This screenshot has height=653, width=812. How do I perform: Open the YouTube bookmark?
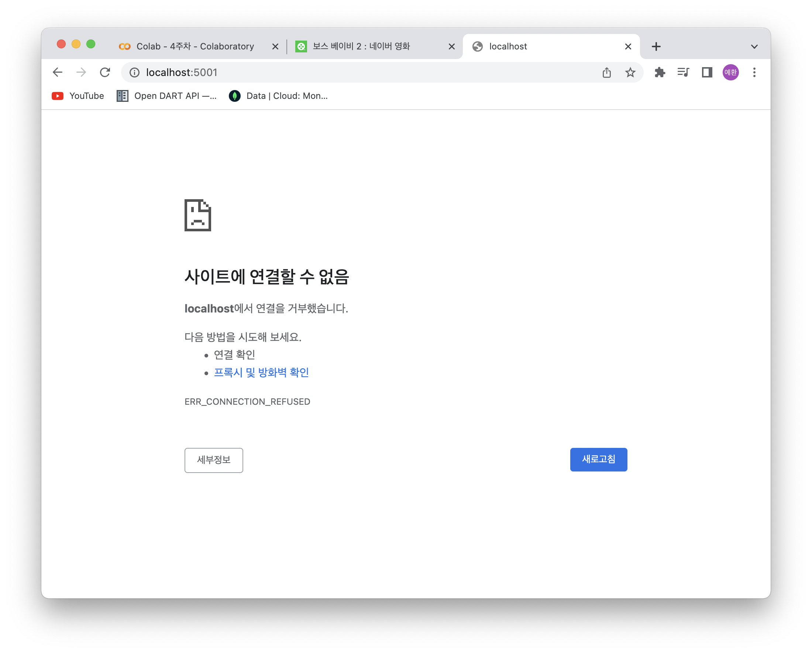78,96
